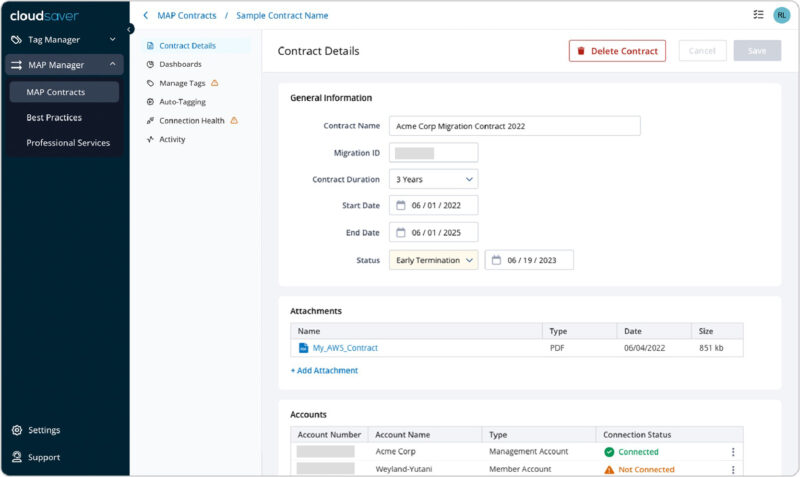
Task: Open Acme Corp row options menu
Action: (732, 452)
